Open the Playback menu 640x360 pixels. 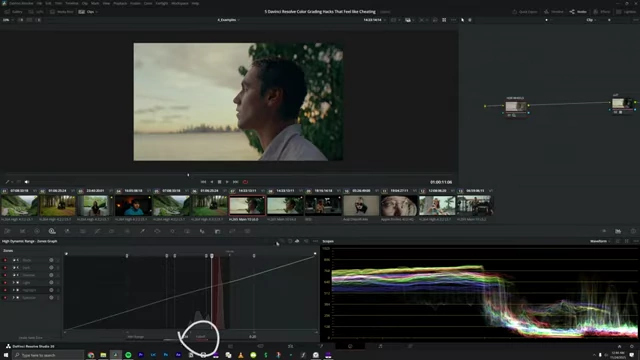click(120, 3)
